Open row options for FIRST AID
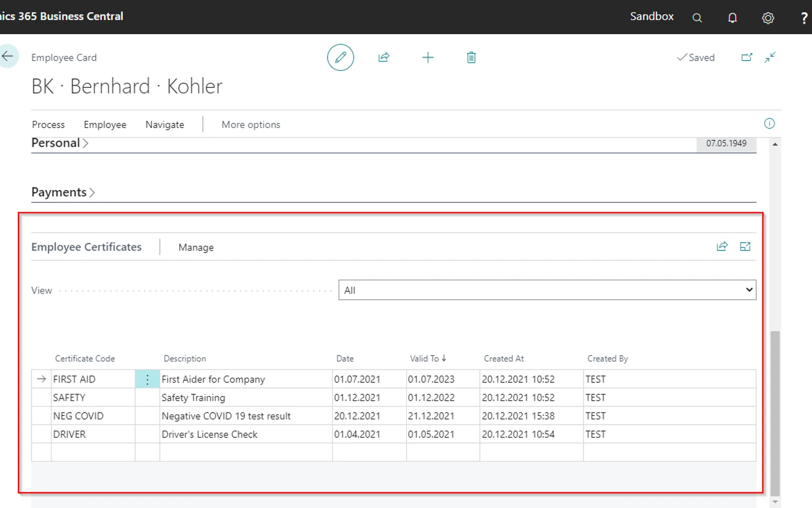812x508 pixels. pyautogui.click(x=147, y=379)
